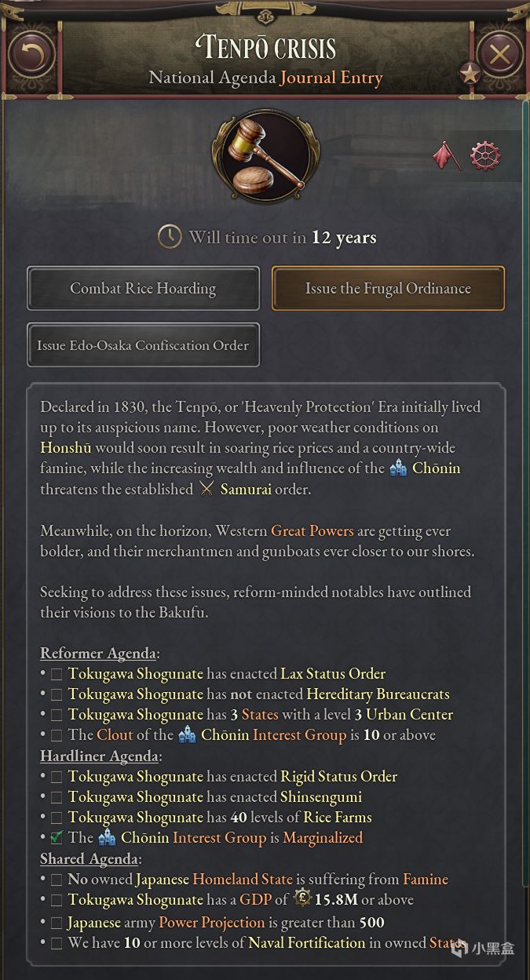Click the clock timeout icon

(x=169, y=237)
